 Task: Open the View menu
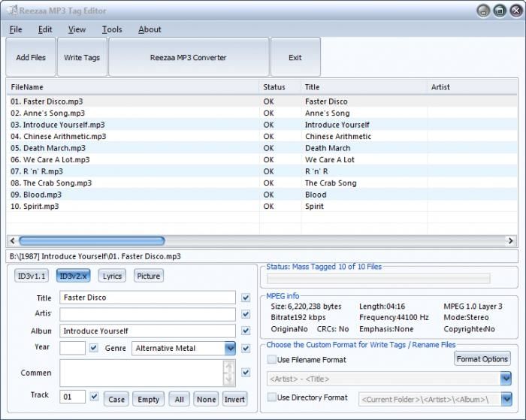click(x=77, y=29)
